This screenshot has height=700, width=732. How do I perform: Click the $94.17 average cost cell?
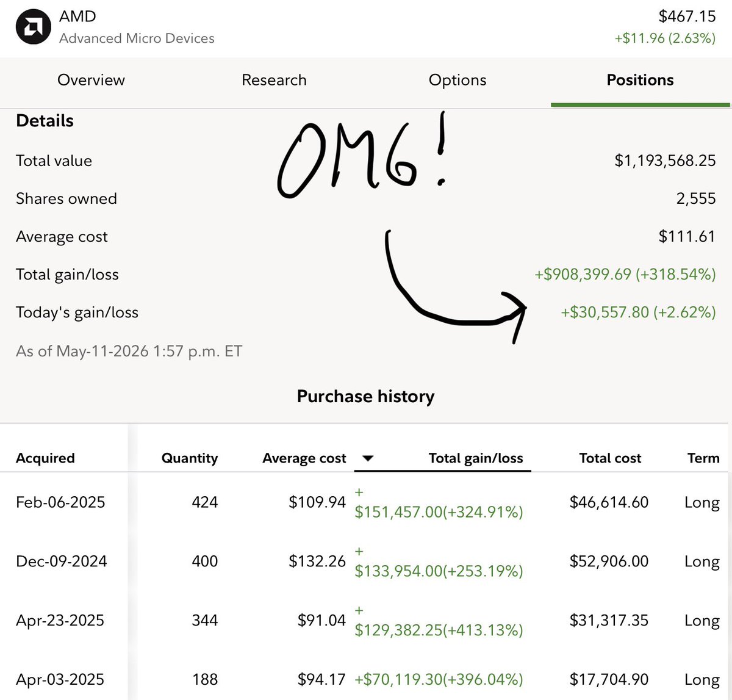321,680
